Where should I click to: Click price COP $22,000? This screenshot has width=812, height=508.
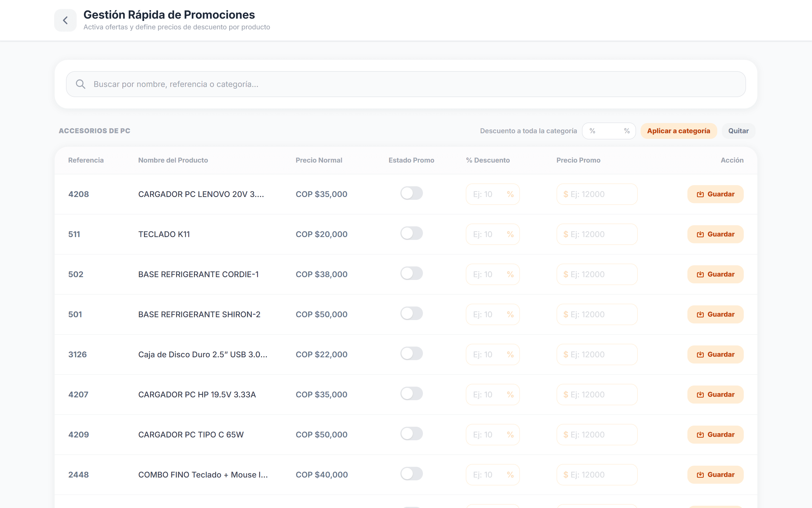[321, 354]
